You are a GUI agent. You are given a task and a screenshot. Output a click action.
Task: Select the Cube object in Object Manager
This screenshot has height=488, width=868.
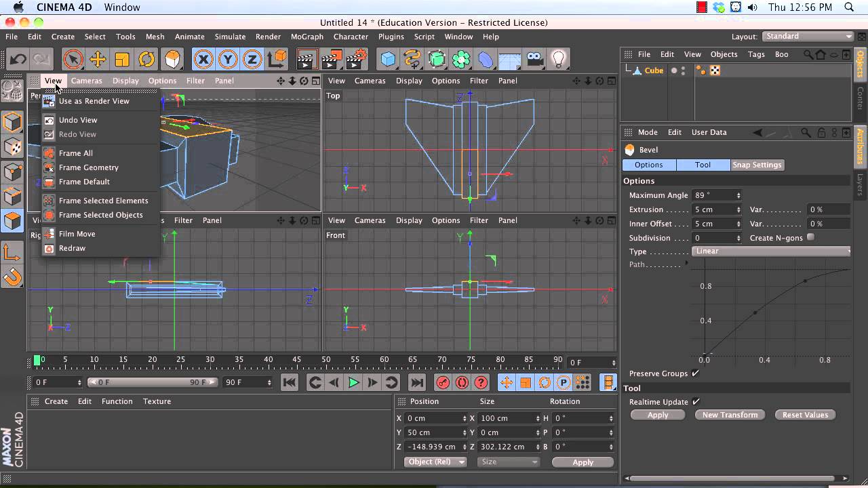(654, 70)
